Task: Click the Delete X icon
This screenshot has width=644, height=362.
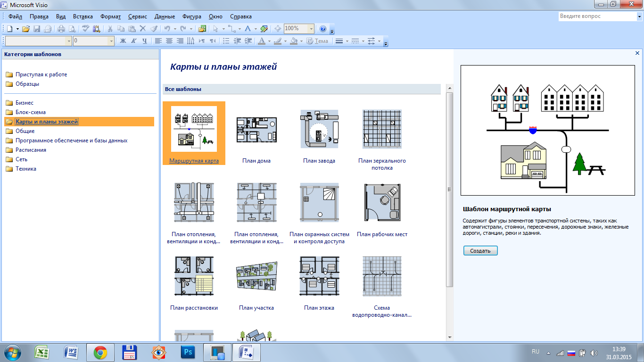Action: [143, 29]
